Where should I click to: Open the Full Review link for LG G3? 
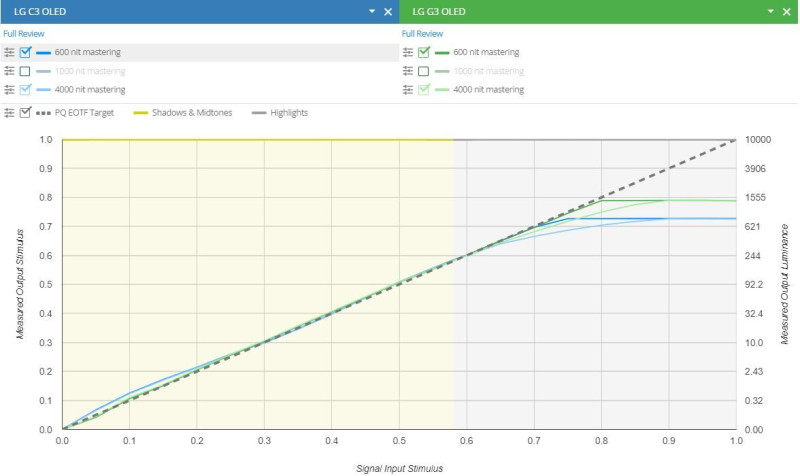click(x=422, y=34)
